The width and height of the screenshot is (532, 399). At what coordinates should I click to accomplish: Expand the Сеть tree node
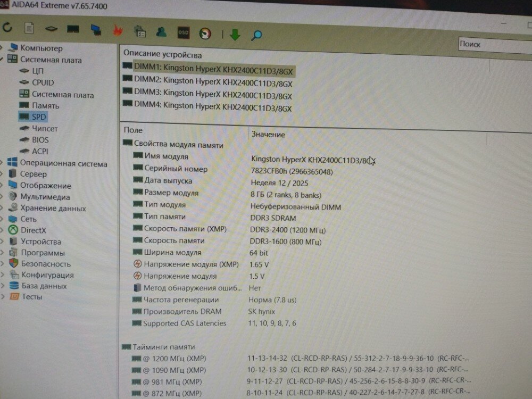click(2, 219)
